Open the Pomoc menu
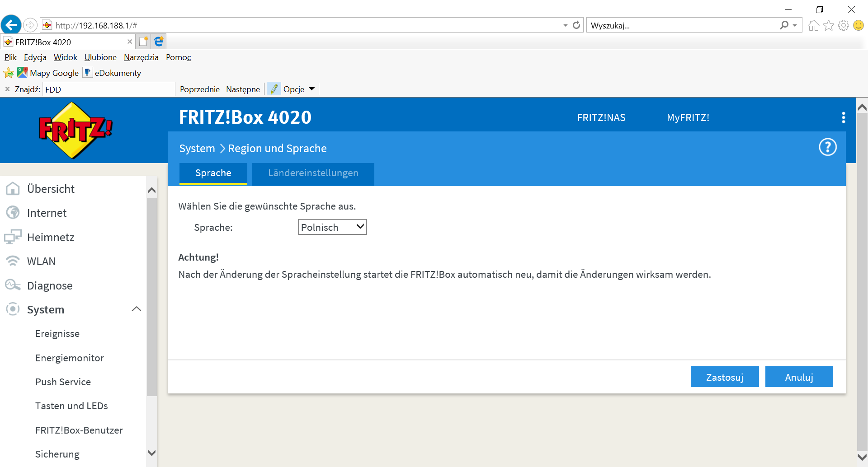868x467 pixels. pos(179,57)
